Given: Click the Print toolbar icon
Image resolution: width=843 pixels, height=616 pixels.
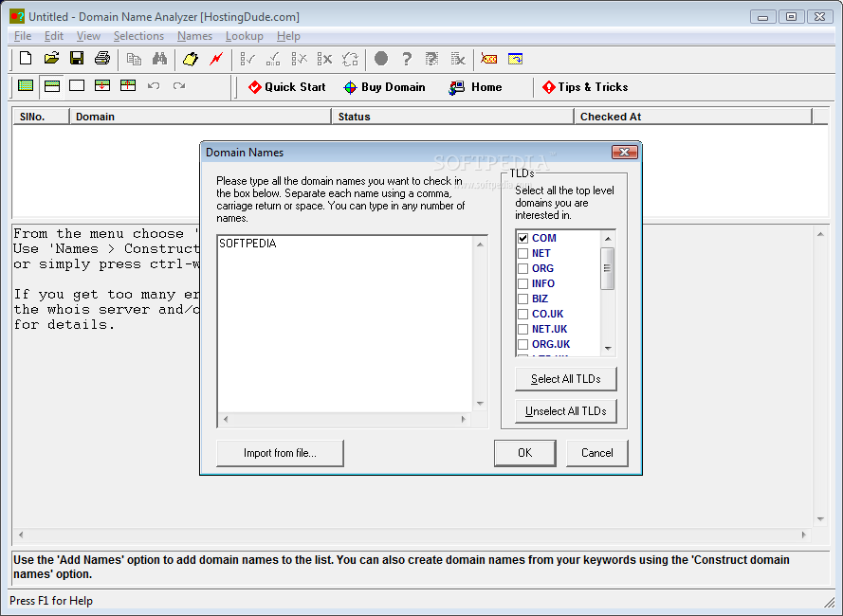Looking at the screenshot, I should tap(102, 59).
